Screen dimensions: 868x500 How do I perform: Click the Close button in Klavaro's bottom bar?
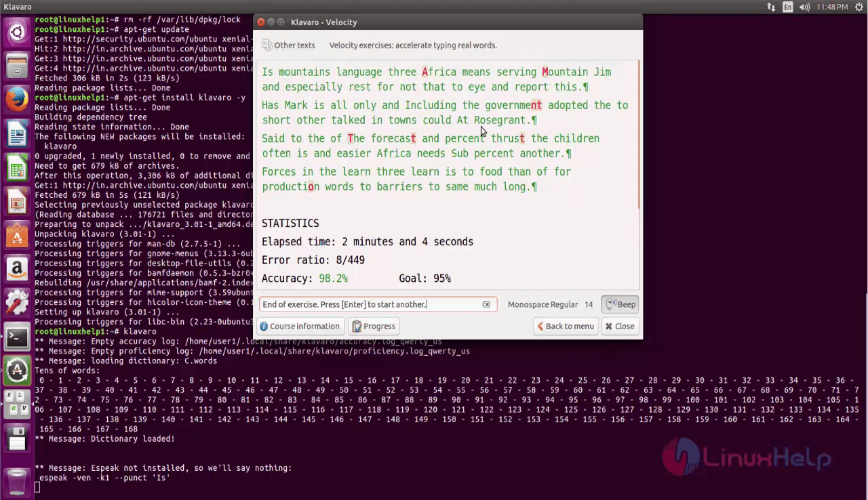click(620, 326)
